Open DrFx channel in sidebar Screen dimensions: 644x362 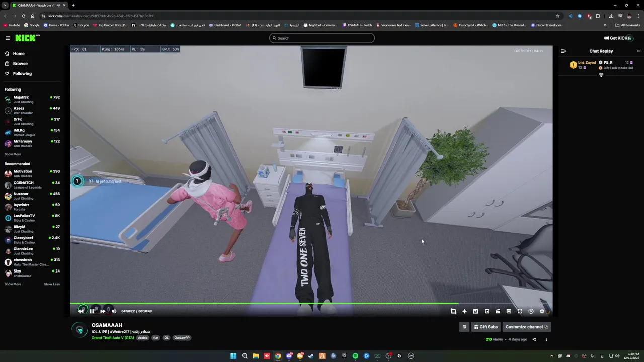click(x=32, y=121)
